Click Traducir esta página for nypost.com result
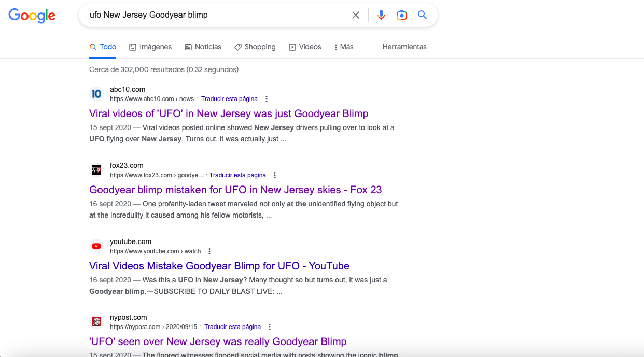This screenshot has height=357, width=644. click(x=232, y=327)
